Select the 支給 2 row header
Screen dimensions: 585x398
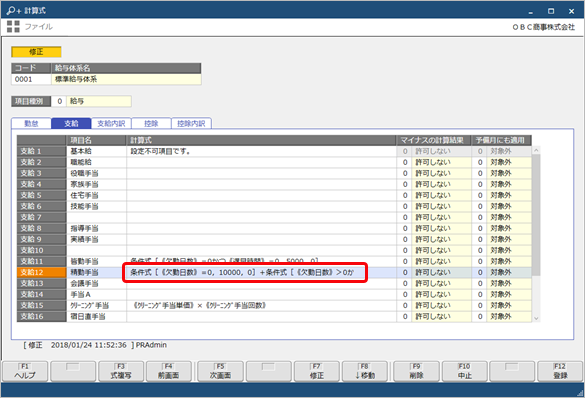point(41,162)
